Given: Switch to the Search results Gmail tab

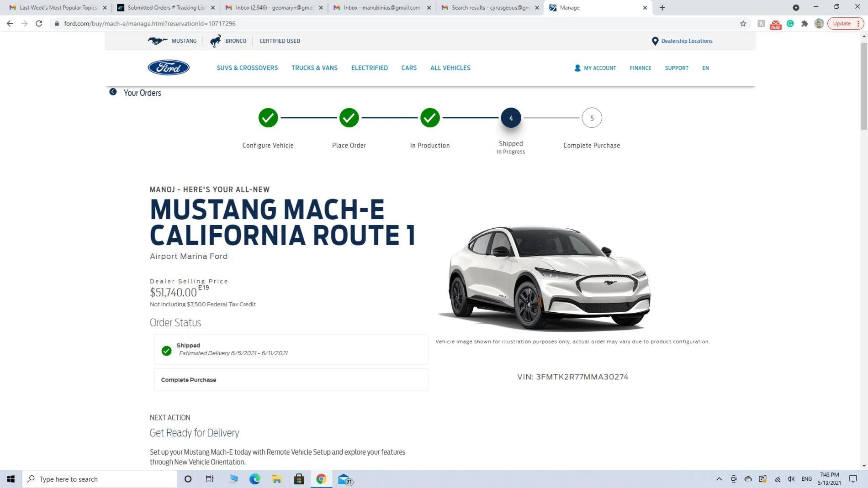Looking at the screenshot, I should point(491,8).
